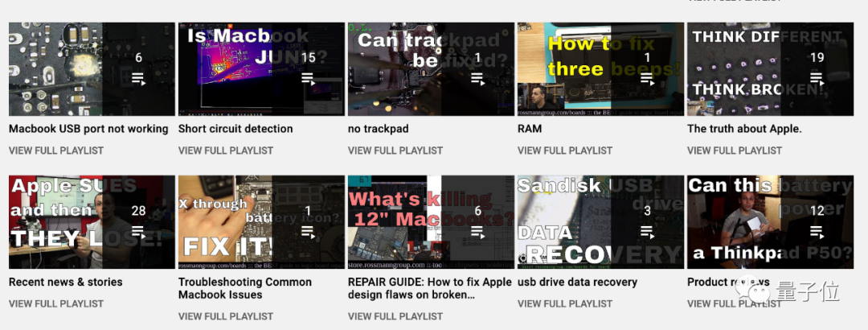
Task: Open the 'Sandisk USB drive DATA RECOVERY' thumbnail
Action: [x=600, y=222]
